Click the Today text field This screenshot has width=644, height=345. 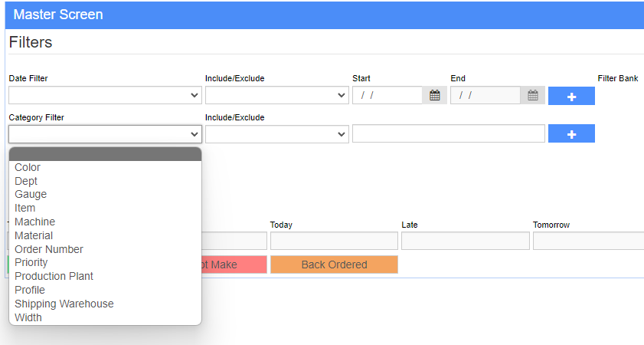pyautogui.click(x=334, y=241)
